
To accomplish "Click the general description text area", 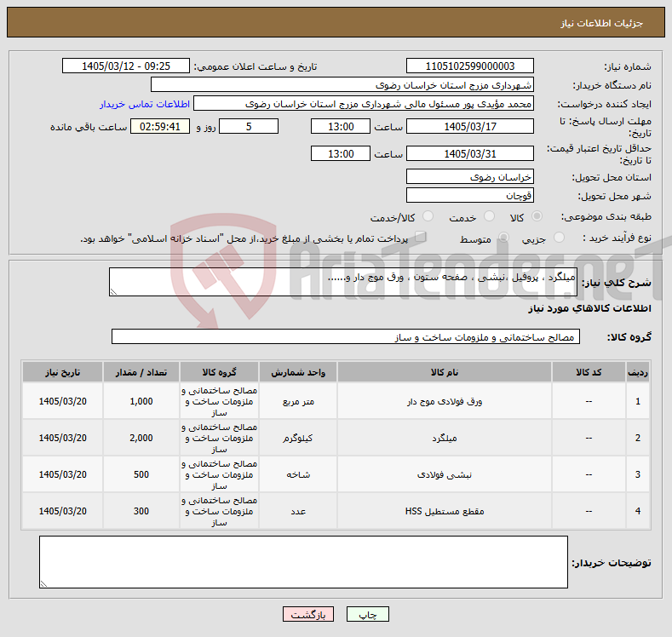I will pos(343,282).
